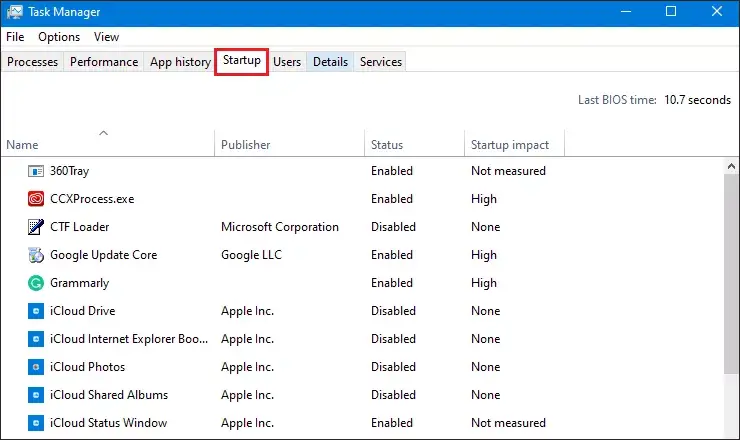This screenshot has height=440, width=740.
Task: Click the Google Update Core icon
Action: (x=36, y=255)
